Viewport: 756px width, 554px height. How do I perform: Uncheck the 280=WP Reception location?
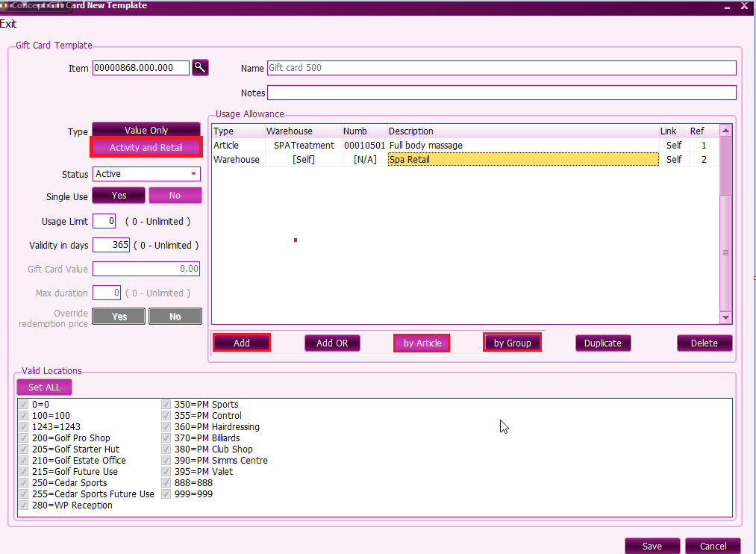(24, 505)
